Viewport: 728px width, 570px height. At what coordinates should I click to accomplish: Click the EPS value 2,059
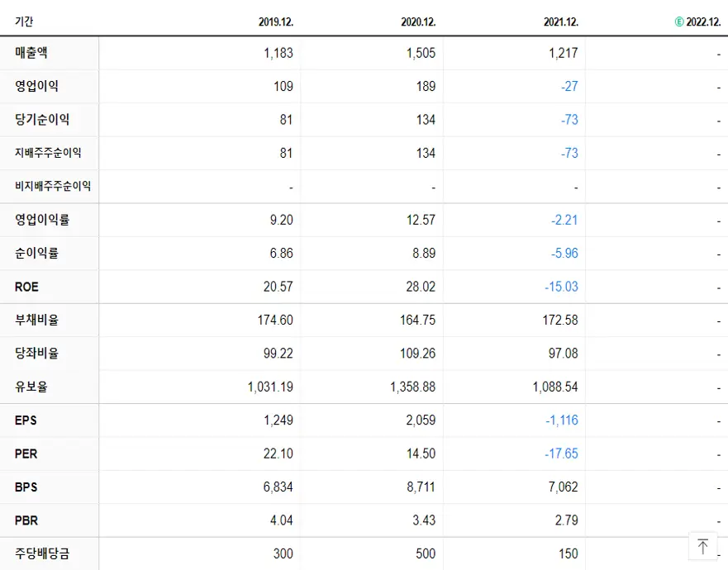pos(421,420)
